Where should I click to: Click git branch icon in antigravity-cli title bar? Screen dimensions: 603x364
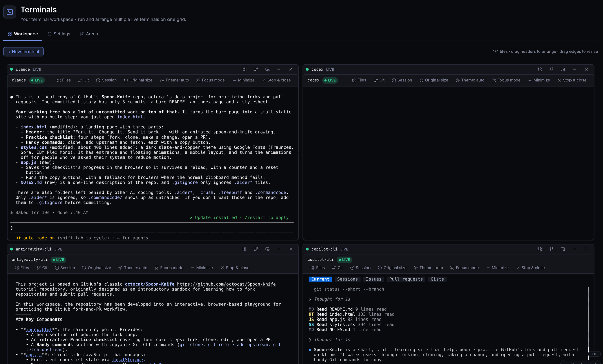pos(256,249)
